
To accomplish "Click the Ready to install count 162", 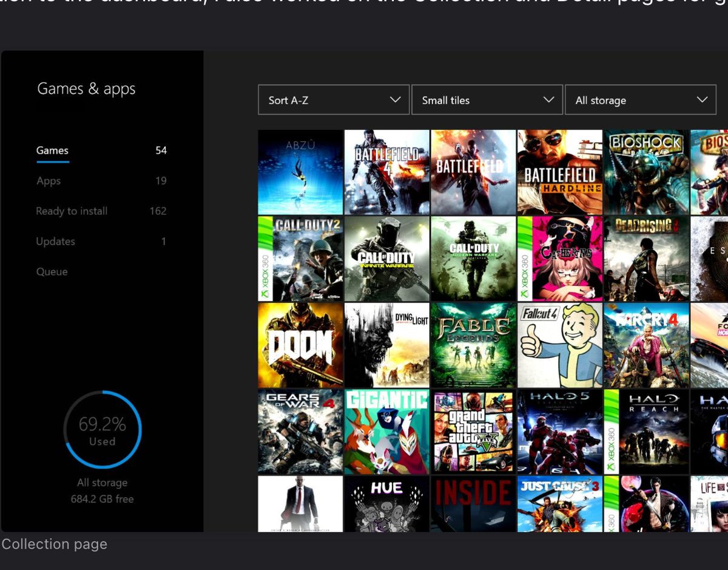I will pyautogui.click(x=158, y=211).
